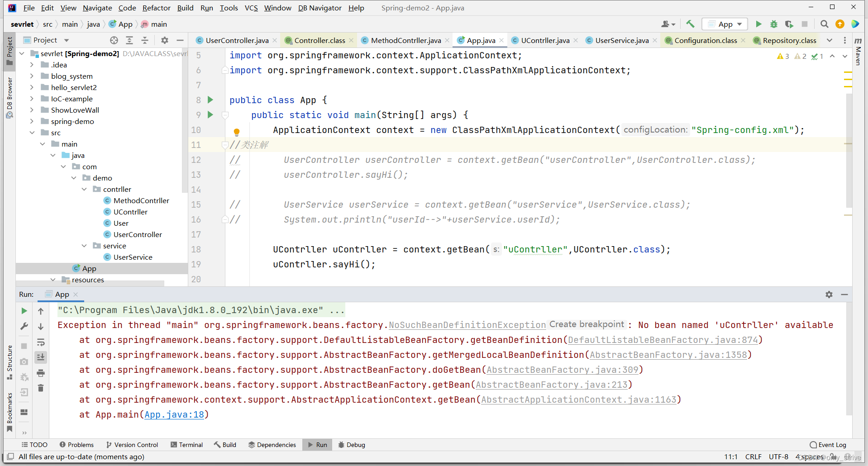The height and width of the screenshot is (466, 868).
Task: Run App with green play button in toolbar
Action: point(759,24)
